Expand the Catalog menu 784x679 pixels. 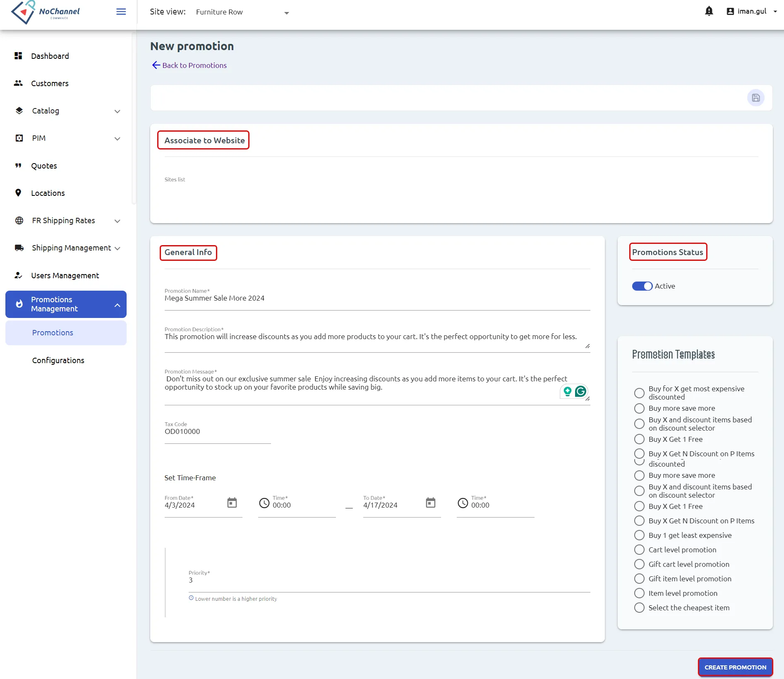pyautogui.click(x=117, y=111)
